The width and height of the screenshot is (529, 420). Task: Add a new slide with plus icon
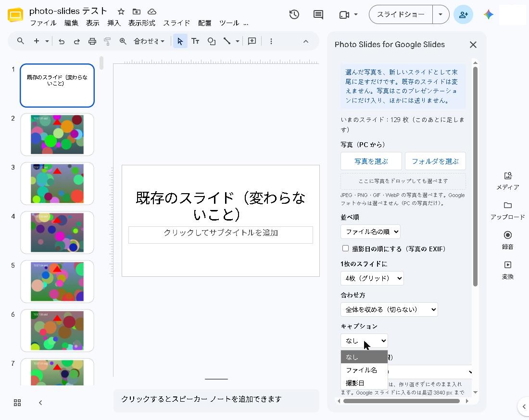point(37,41)
